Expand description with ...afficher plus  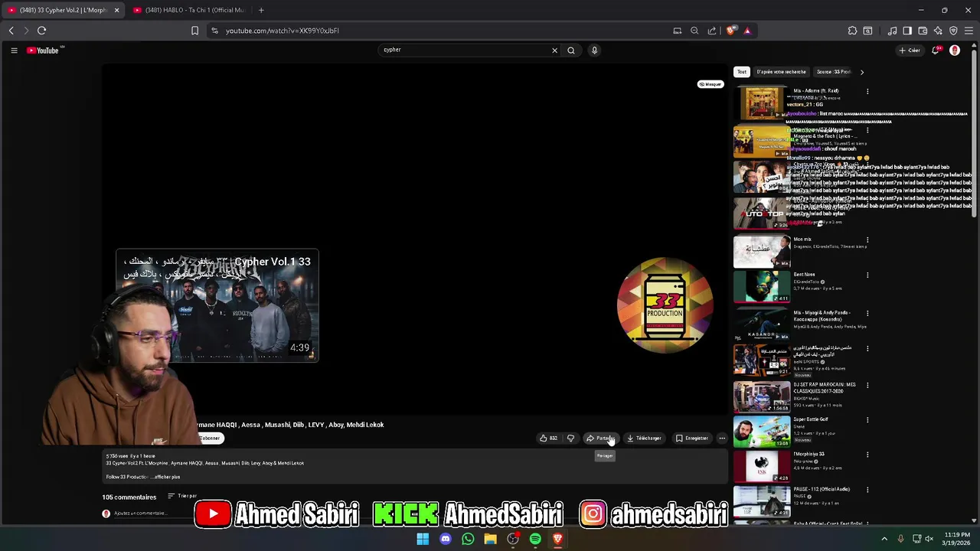click(165, 477)
